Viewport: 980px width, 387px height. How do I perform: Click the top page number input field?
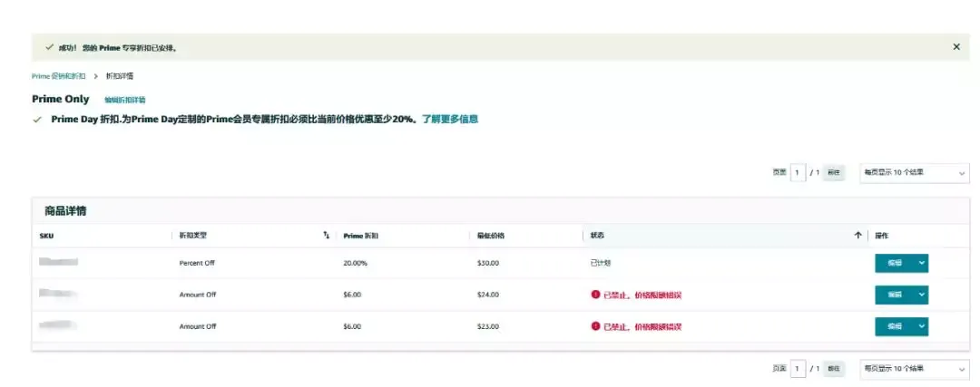(798, 173)
